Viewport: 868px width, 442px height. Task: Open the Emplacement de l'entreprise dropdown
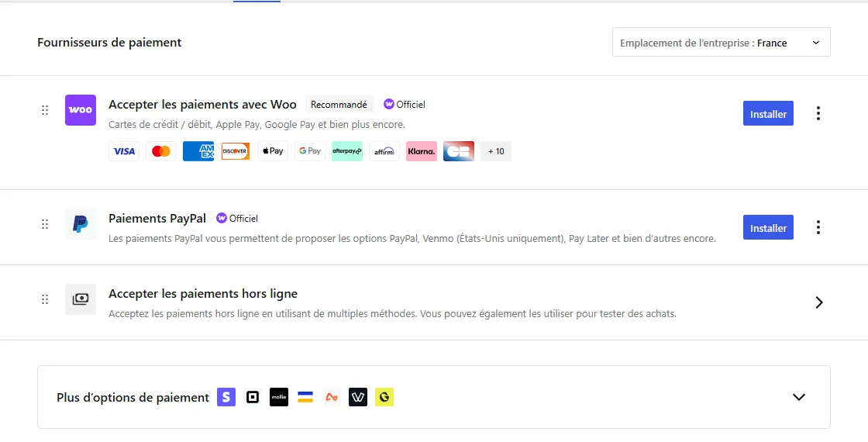(x=722, y=42)
